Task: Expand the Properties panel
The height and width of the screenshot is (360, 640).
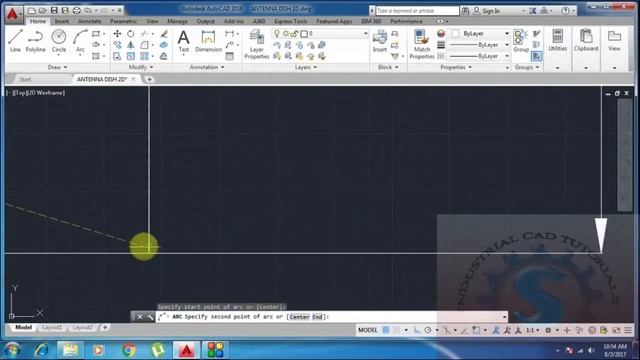Action: click(456, 67)
